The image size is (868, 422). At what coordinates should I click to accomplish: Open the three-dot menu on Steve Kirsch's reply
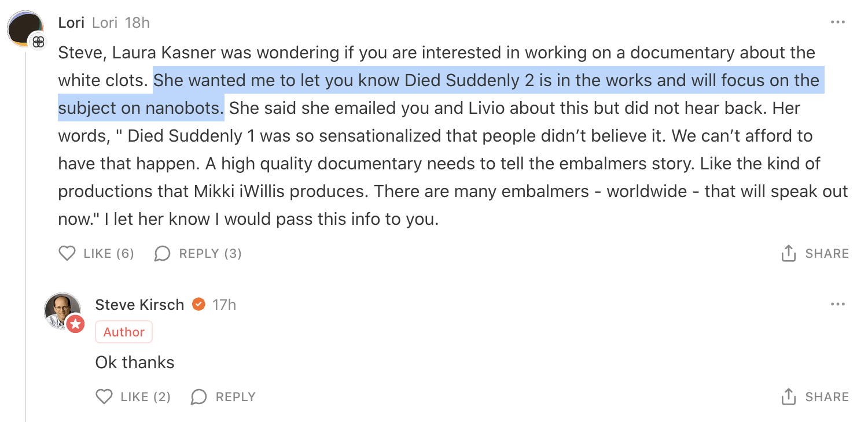[838, 304]
